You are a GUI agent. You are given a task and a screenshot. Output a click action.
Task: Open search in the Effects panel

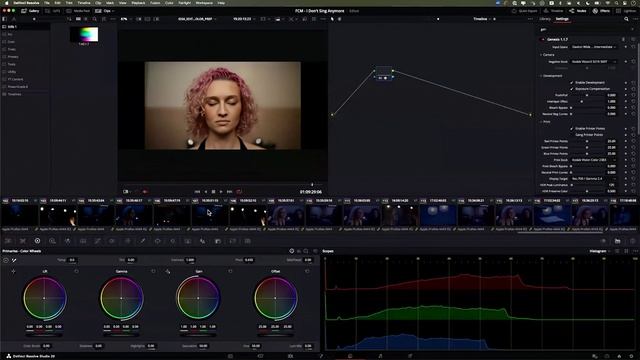pyautogui.click(x=626, y=19)
